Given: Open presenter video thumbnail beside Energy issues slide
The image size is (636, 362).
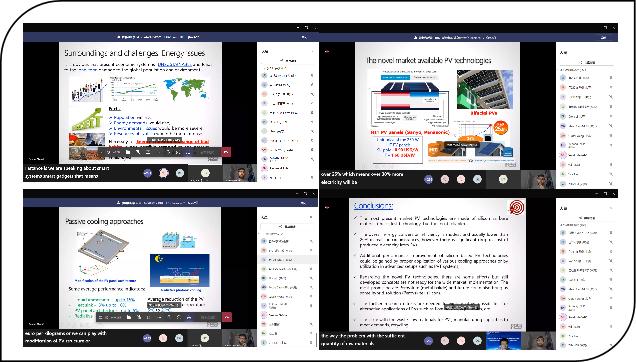Looking at the screenshot, I should (x=239, y=173).
